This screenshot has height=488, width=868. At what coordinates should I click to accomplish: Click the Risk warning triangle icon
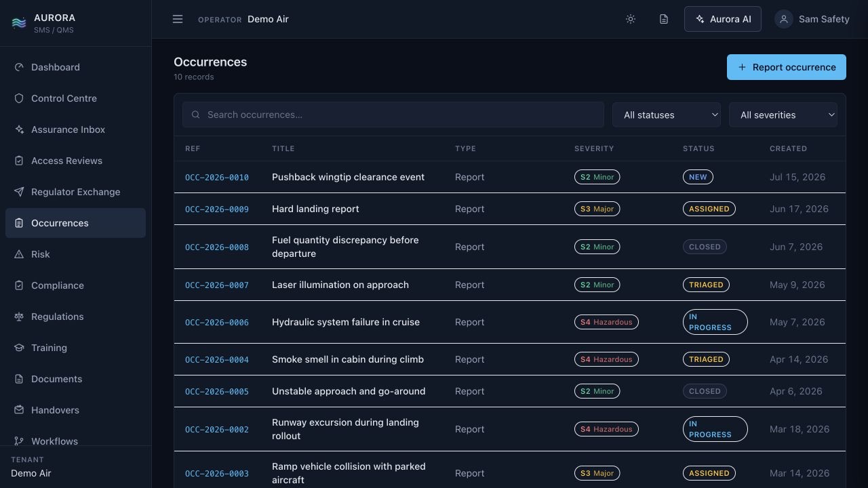(19, 254)
